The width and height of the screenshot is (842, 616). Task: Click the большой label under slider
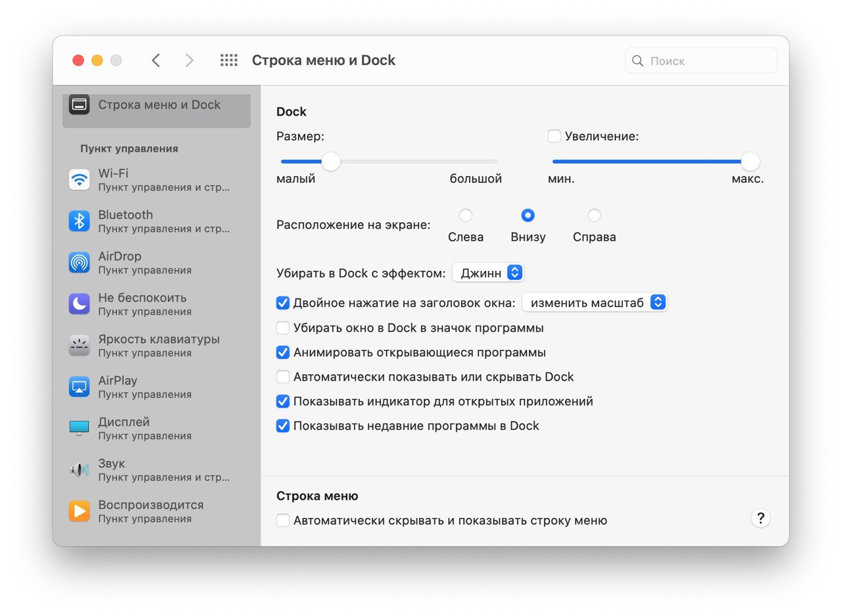476,179
